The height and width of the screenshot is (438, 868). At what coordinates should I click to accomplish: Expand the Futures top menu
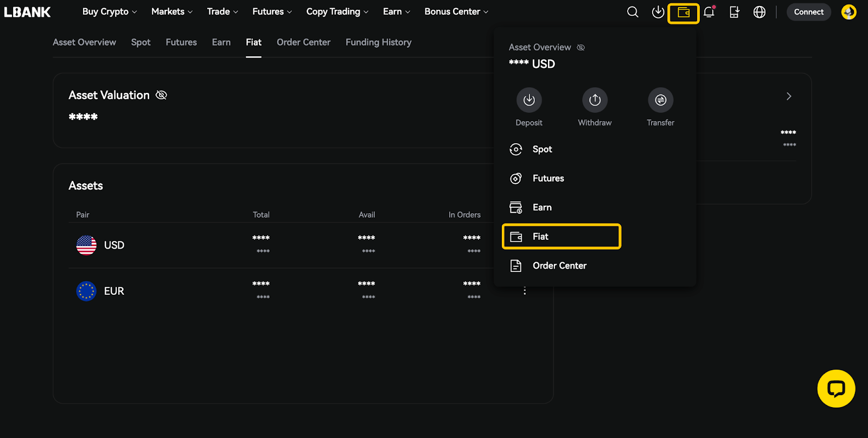272,11
